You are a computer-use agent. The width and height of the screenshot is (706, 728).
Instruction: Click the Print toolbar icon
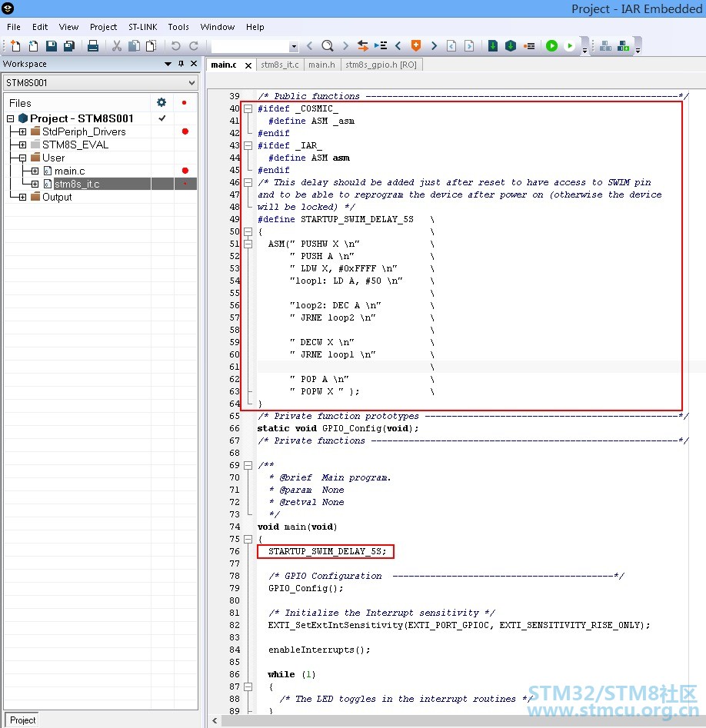(93, 45)
